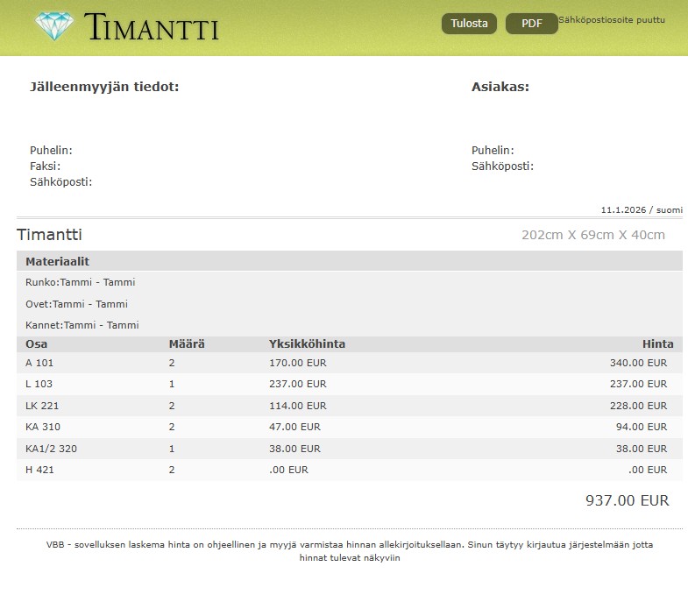The image size is (688, 616).
Task: Select the 'Runko:Tammi - Tammi' material line
Action: click(x=80, y=282)
